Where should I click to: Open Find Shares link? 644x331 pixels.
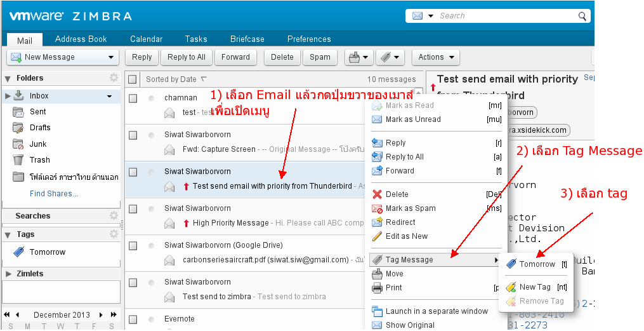point(54,194)
